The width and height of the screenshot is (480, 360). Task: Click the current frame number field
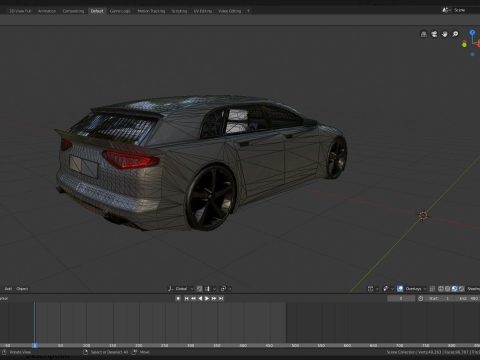click(x=401, y=298)
